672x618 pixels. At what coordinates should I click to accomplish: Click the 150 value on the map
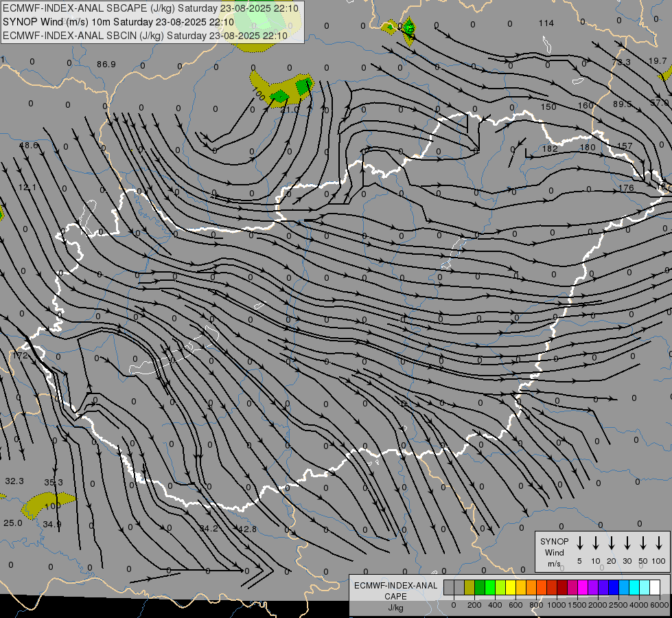tap(548, 107)
